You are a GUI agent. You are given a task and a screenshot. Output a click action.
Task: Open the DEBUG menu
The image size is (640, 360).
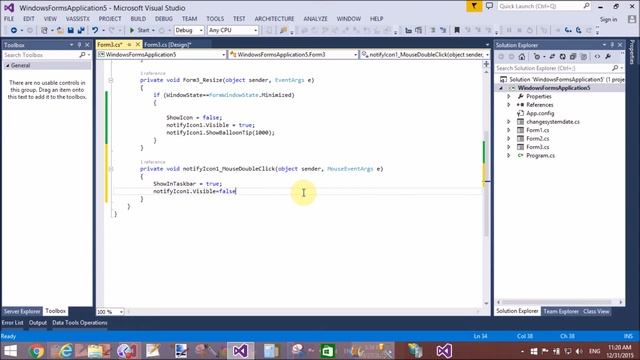pyautogui.click(x=164, y=19)
